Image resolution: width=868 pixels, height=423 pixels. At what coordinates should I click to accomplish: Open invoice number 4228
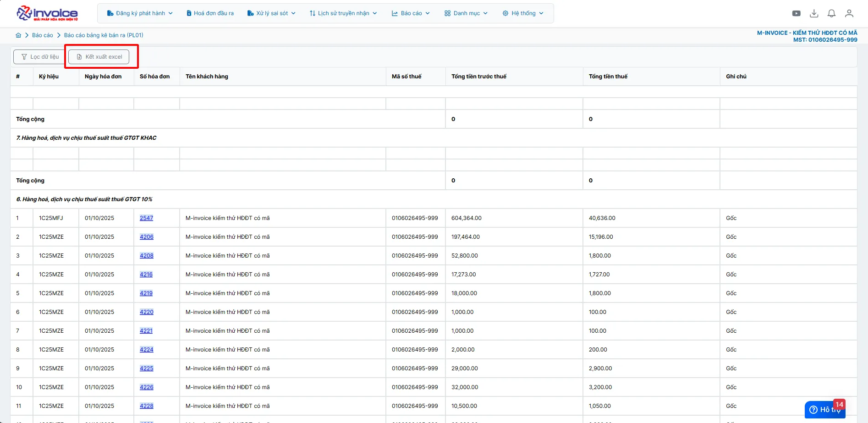pos(147,406)
